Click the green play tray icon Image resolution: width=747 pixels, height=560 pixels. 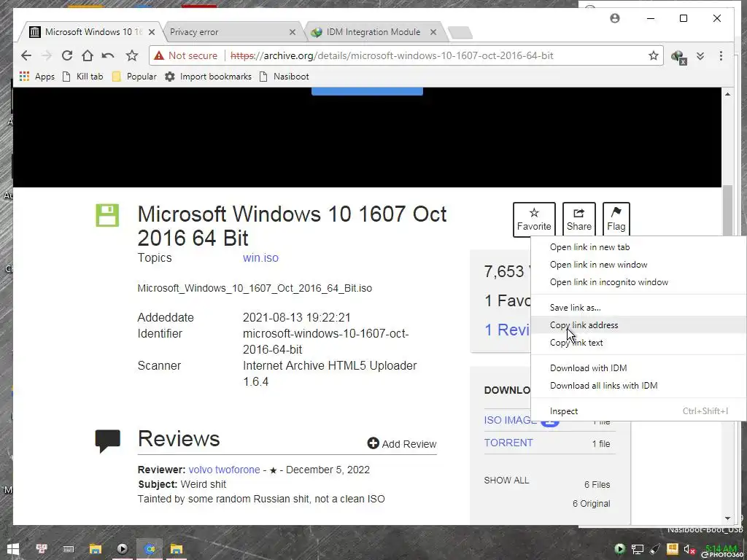620,549
